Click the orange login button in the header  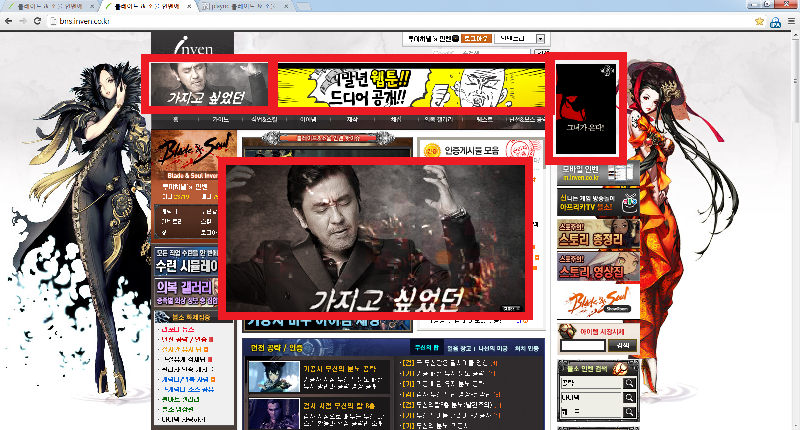(x=476, y=39)
